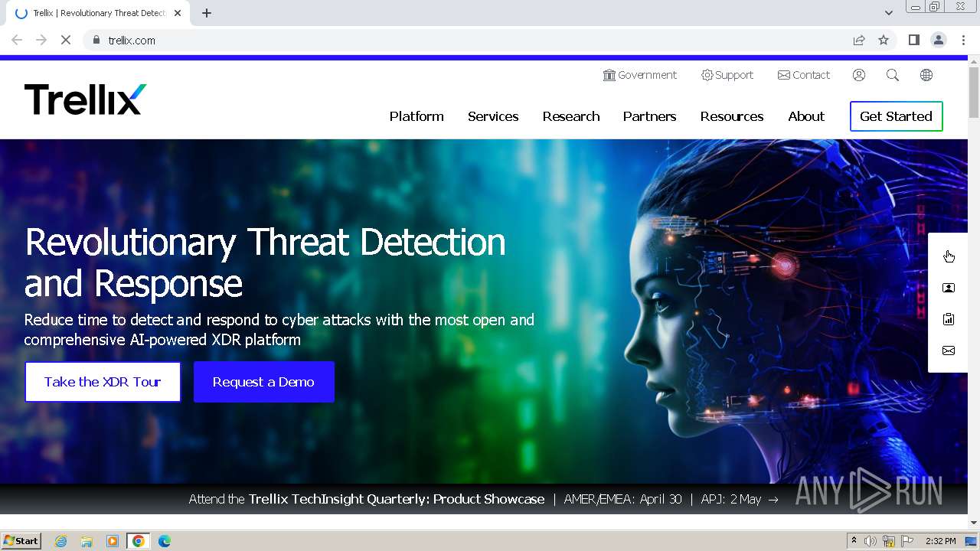Click the taskbar clock showing 2:32 PM
The width and height of the screenshot is (980, 551).
click(x=940, y=541)
